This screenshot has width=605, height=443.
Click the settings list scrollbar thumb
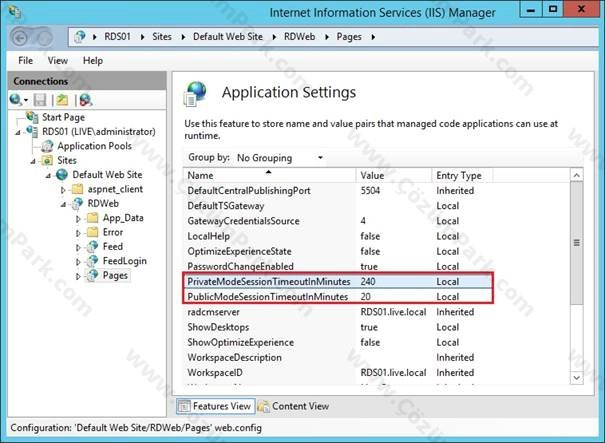point(576,243)
